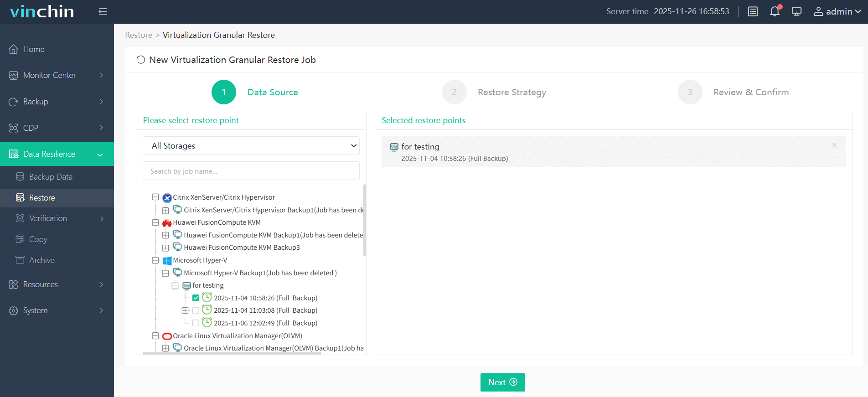Image resolution: width=868 pixels, height=397 pixels.
Task: Uncheck the 2025-11-04 10:58:26 Full Backup checkbox
Action: click(196, 298)
